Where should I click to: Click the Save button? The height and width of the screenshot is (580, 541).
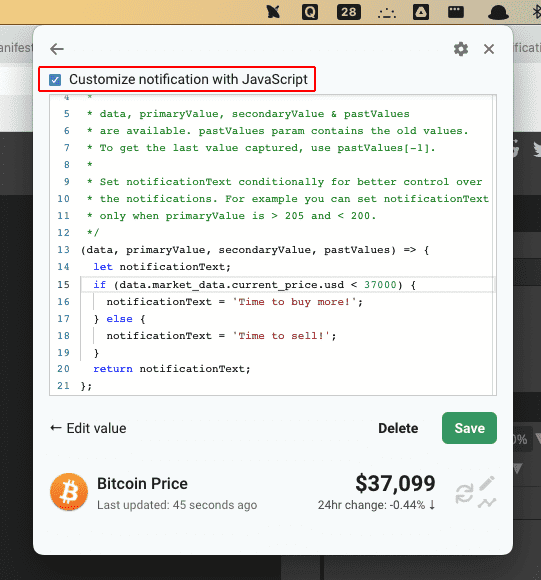[469, 428]
